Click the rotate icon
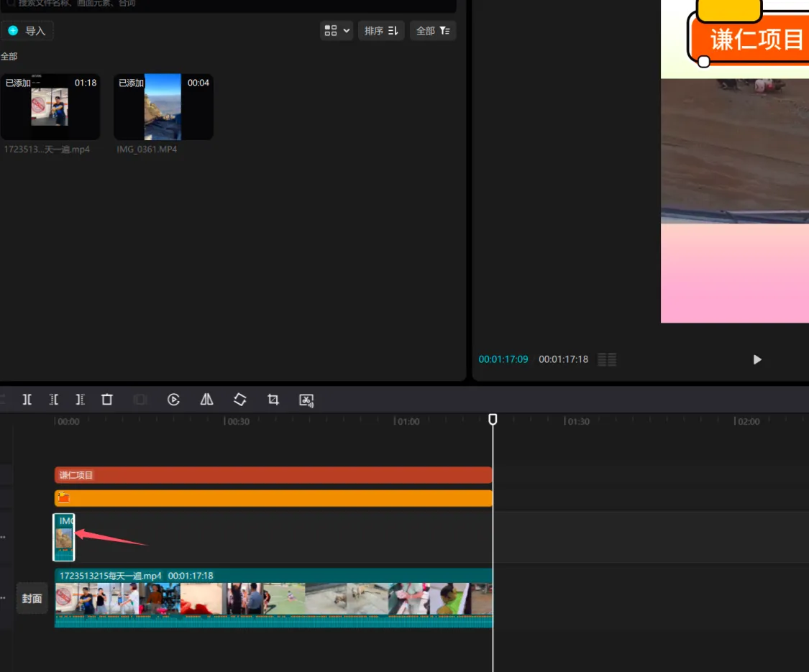The height and width of the screenshot is (672, 809). coord(240,400)
